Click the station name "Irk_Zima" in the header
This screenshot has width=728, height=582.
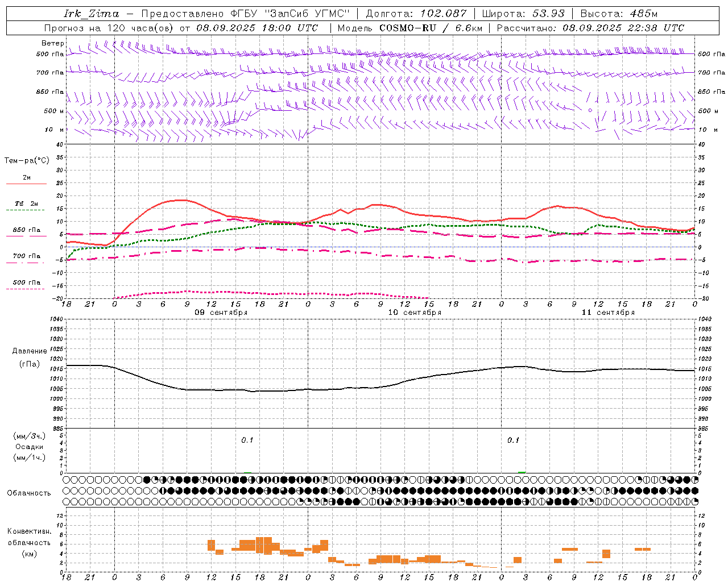coord(92,14)
